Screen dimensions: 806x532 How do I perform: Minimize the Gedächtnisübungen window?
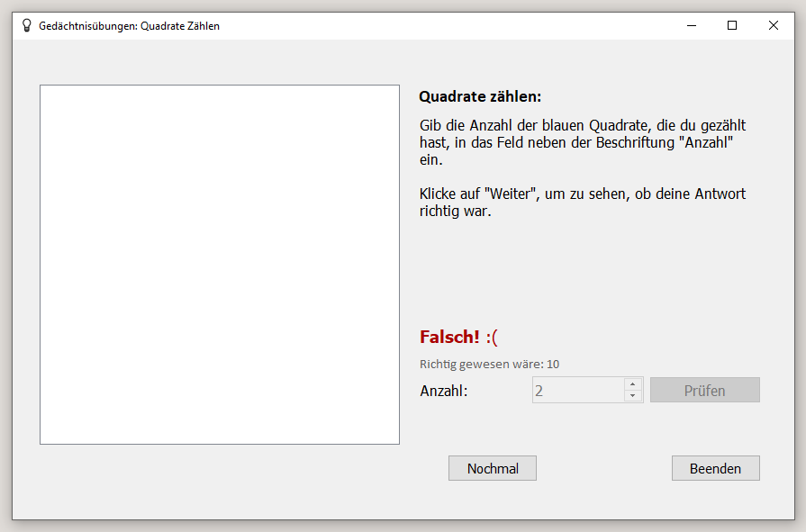[x=692, y=26]
